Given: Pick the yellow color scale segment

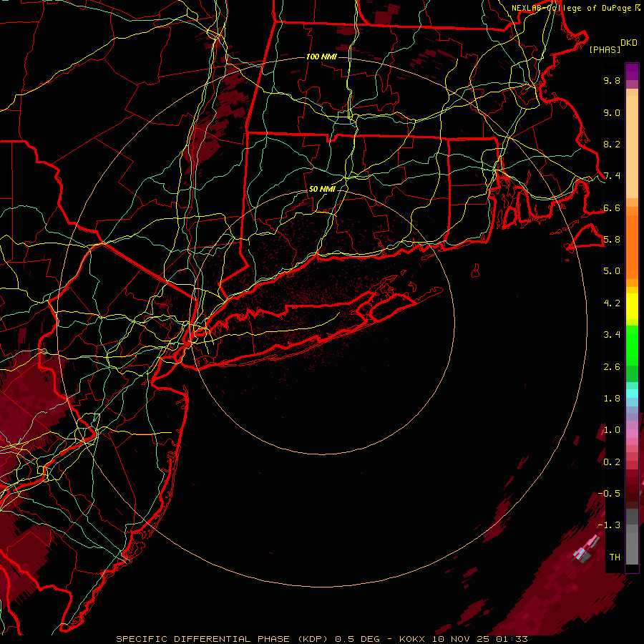Looking at the screenshot, I should tap(632, 306).
